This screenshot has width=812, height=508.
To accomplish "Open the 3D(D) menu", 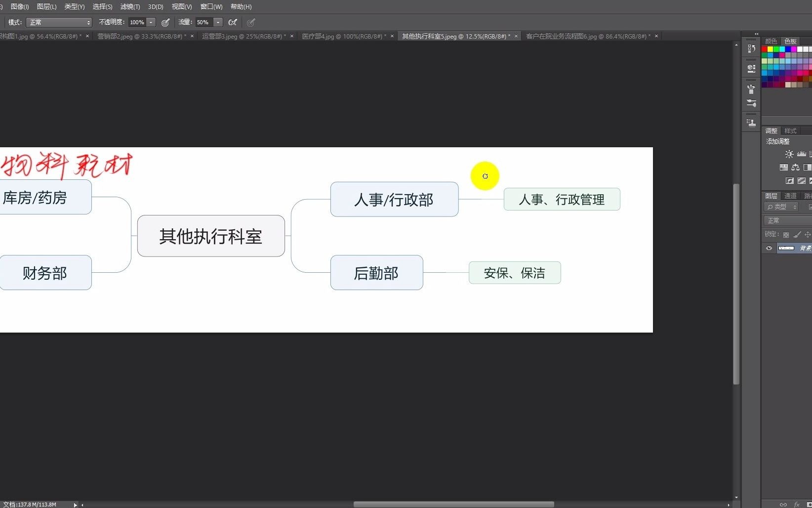I will [x=156, y=6].
